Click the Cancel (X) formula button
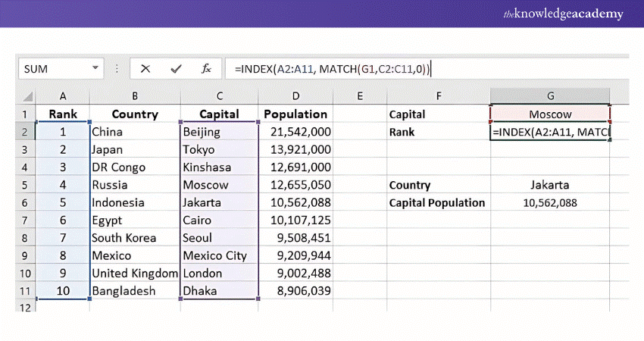Screen dimensions: 644x341 (x=145, y=68)
